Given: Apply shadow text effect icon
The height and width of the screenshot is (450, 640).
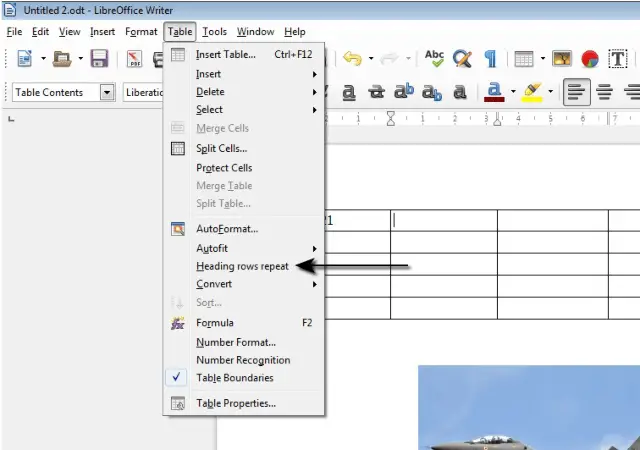Looking at the screenshot, I should click(460, 92).
